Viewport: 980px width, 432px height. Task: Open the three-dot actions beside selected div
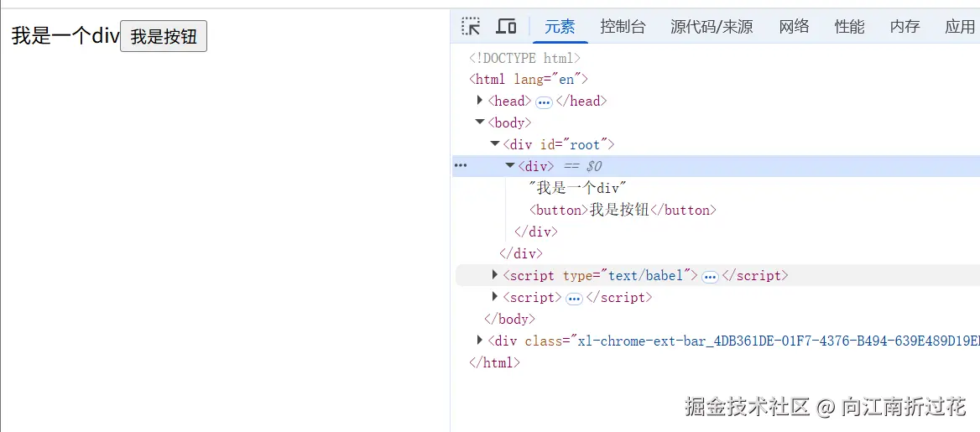(461, 166)
